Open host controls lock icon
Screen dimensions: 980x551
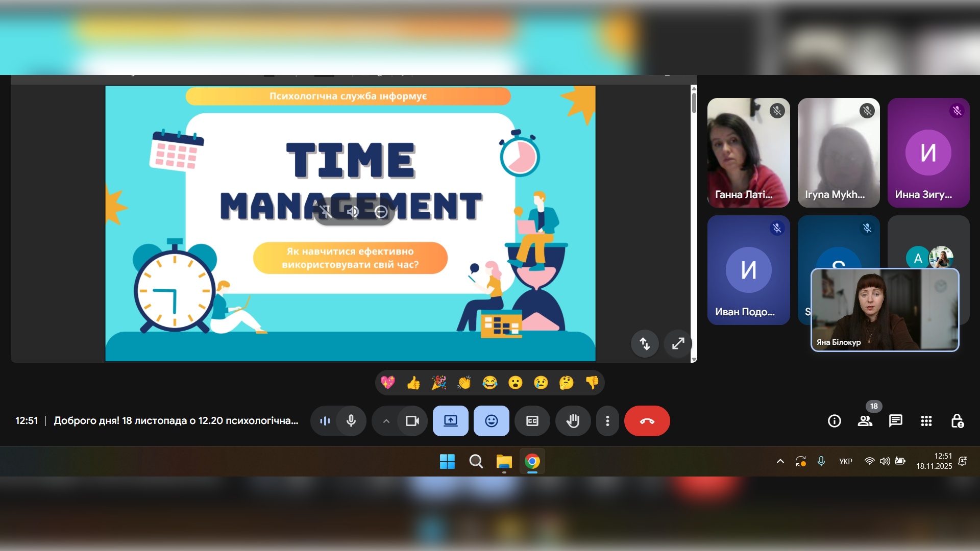tap(957, 421)
